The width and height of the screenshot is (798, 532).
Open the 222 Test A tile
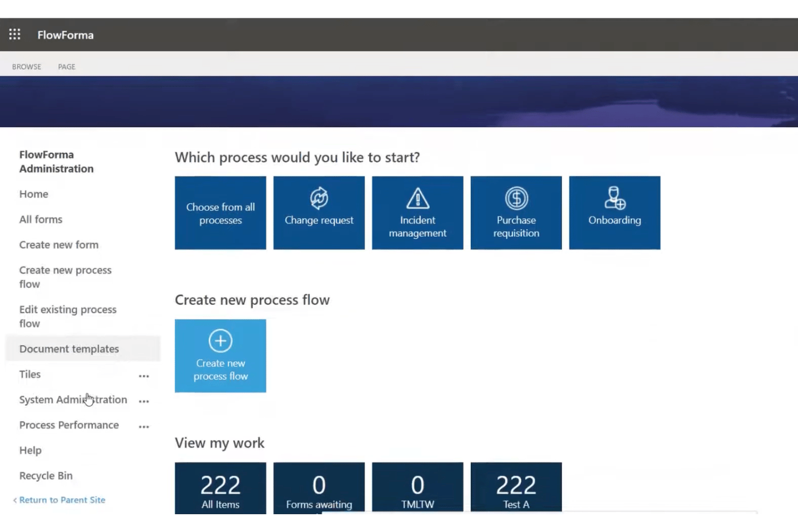point(517,487)
